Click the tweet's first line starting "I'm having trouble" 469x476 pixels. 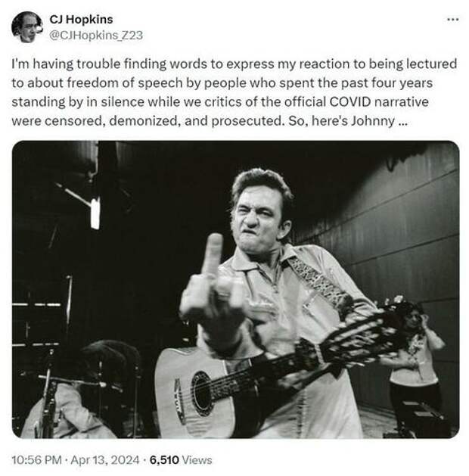[234, 64]
